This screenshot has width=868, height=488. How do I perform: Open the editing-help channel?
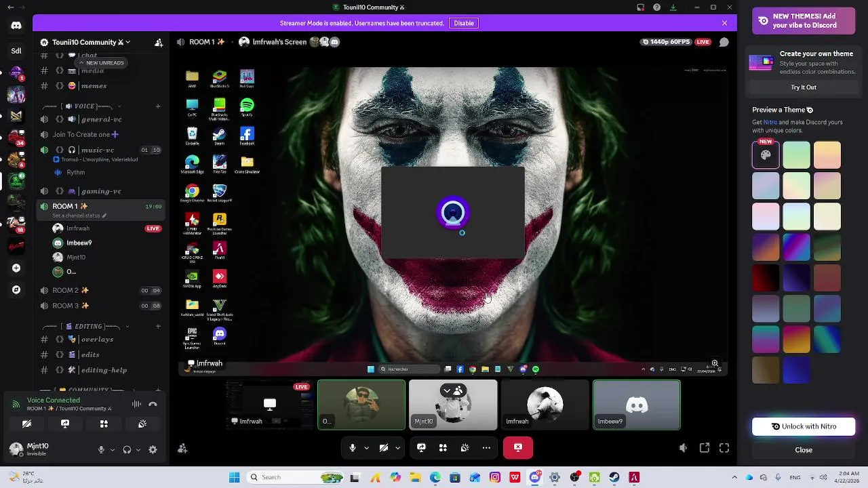click(100, 370)
